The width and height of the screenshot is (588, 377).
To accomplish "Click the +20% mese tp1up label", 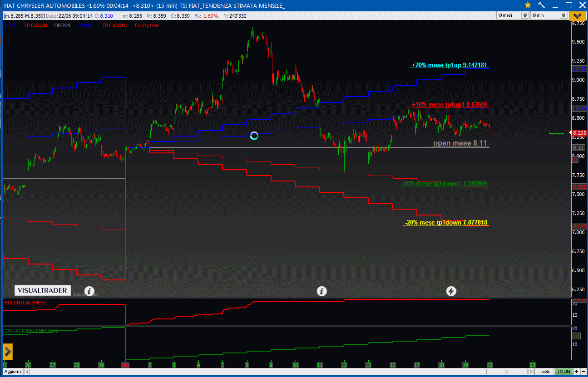I will click(x=450, y=65).
